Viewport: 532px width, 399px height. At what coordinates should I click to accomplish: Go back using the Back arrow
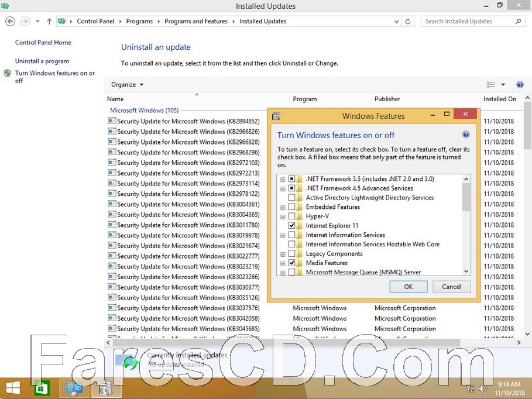click(10, 22)
